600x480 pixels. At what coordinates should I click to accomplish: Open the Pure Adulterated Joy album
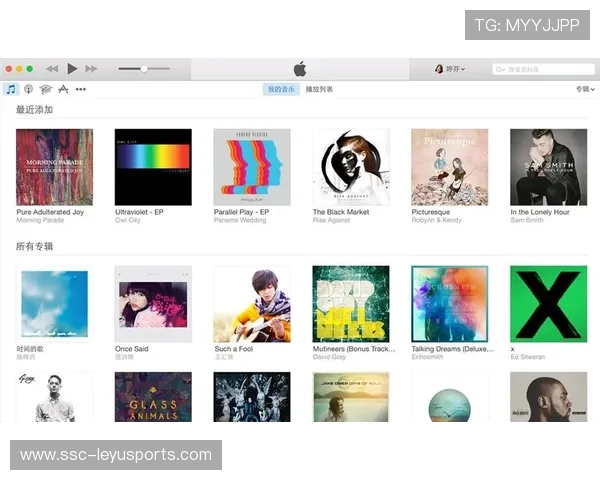tap(54, 167)
